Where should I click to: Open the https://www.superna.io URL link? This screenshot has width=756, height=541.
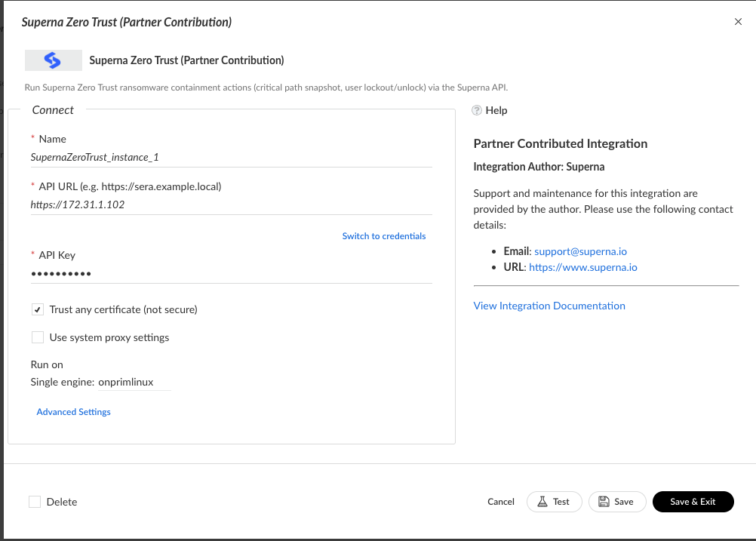click(x=583, y=267)
